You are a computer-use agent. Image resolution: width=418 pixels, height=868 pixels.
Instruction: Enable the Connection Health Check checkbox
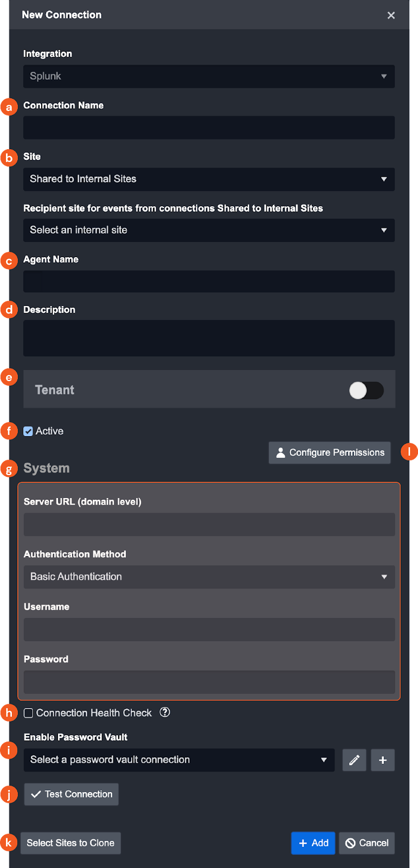tap(29, 713)
